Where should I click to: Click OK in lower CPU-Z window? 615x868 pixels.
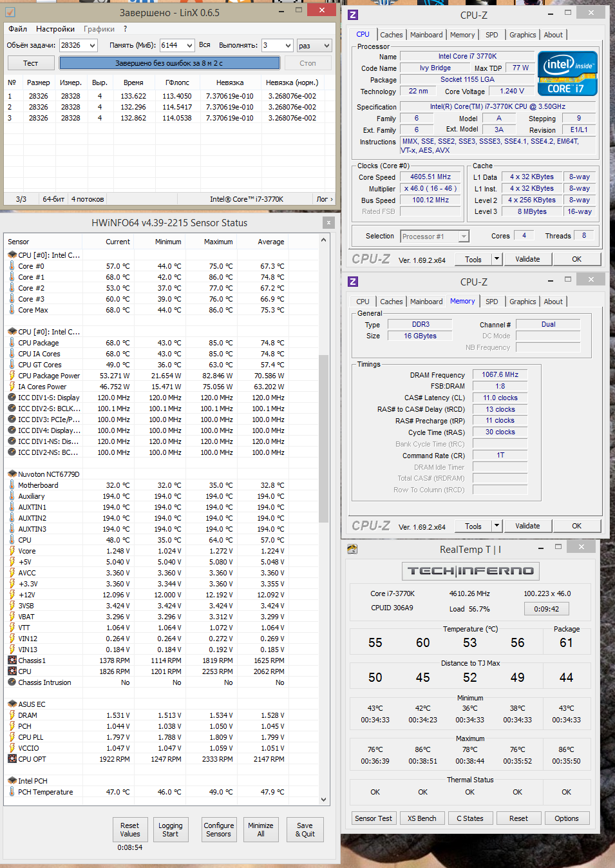[576, 526]
